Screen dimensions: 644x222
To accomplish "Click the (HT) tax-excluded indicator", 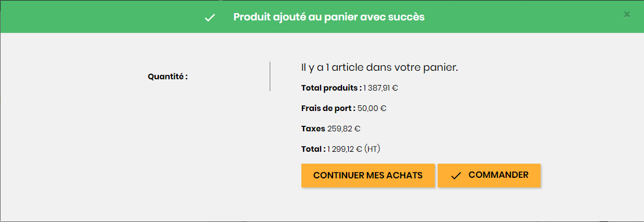I will click(372, 150).
